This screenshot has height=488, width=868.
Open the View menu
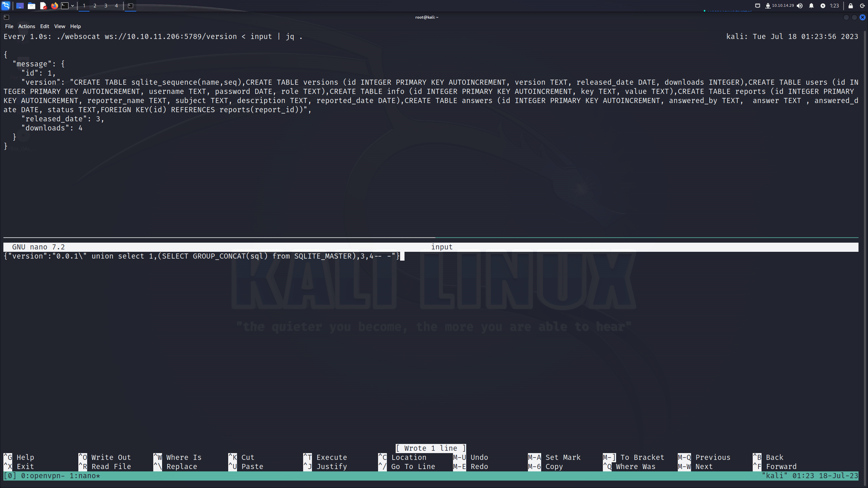[x=60, y=26]
